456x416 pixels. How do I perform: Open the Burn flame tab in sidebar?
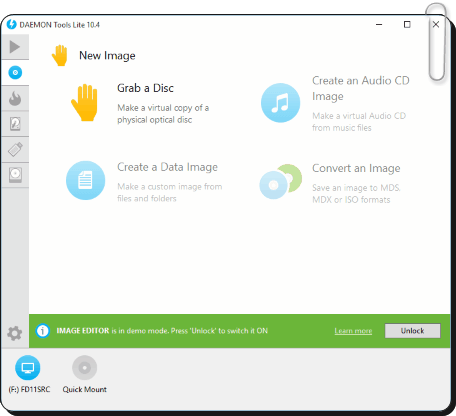coord(15,98)
